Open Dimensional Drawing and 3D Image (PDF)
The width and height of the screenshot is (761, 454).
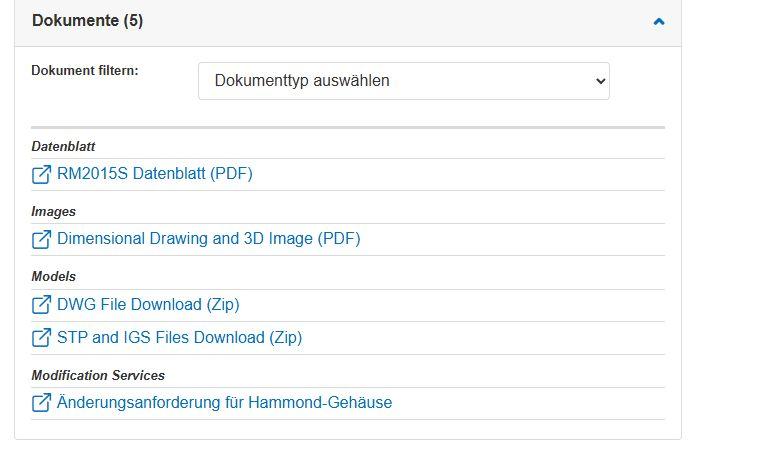209,239
